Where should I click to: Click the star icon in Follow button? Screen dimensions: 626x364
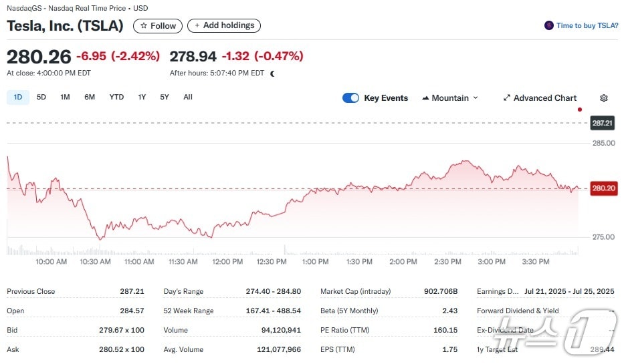[143, 26]
